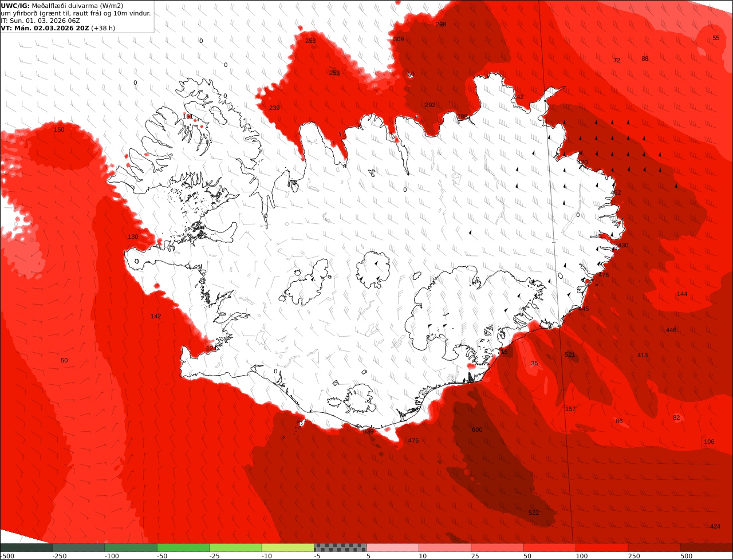Click the '-5' legend label
This screenshot has width=733, height=560.
click(317, 556)
